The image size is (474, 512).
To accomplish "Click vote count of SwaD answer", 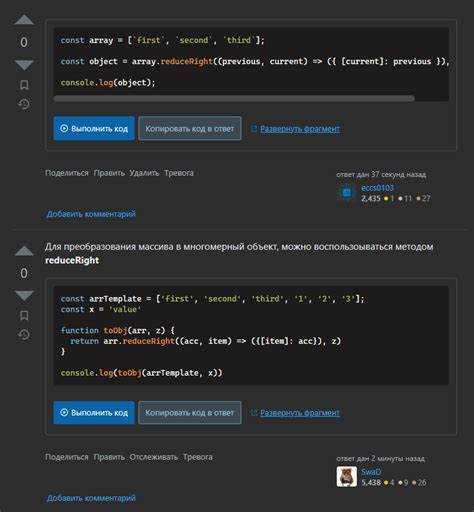I will coord(24,273).
